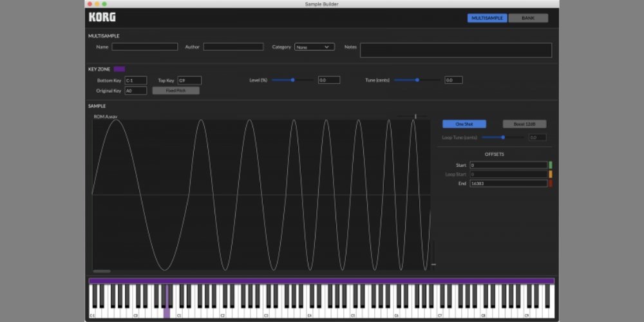644x322 pixels.
Task: Toggle the Fixed Pitch button
Action: 175,91
